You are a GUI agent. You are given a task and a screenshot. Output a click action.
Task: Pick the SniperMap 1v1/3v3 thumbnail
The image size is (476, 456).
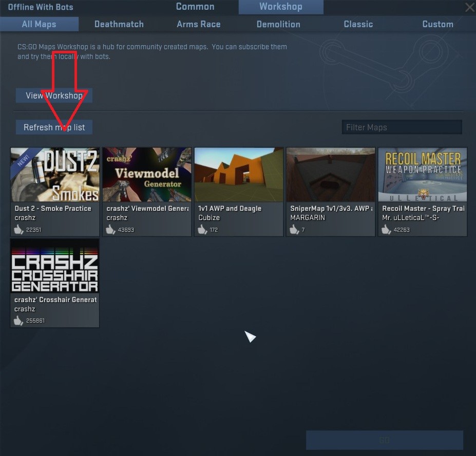click(331, 174)
